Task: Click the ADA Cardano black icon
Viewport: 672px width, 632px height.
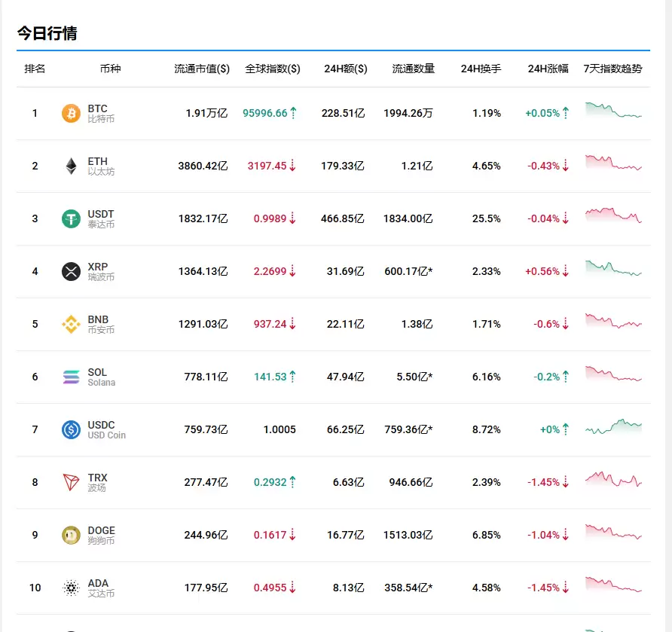Action: (x=70, y=588)
